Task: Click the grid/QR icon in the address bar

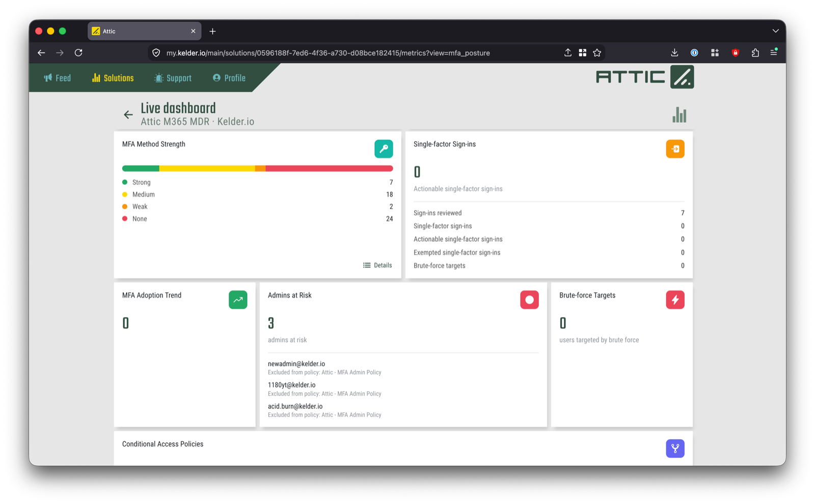Action: 582,52
